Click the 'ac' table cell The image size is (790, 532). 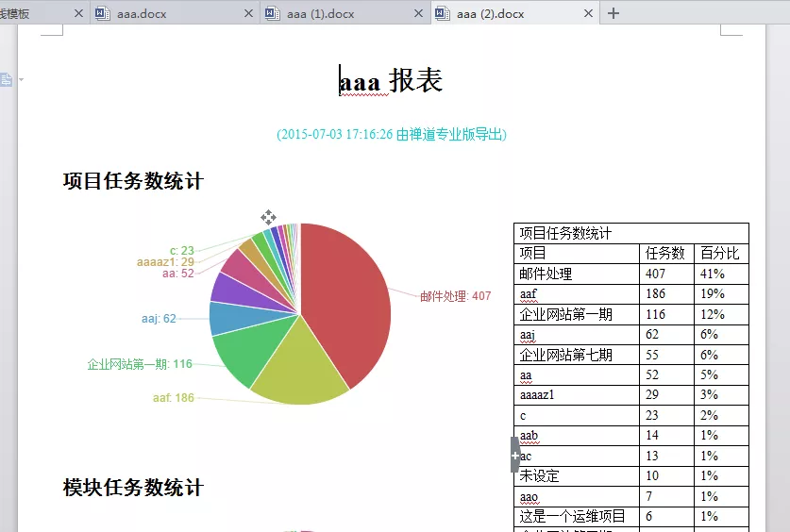577,456
